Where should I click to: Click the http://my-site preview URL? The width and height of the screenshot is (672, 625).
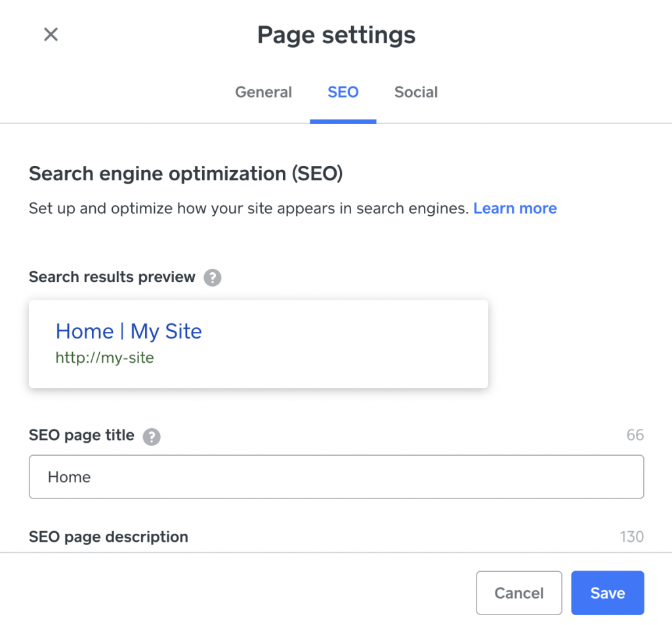pyautogui.click(x=104, y=357)
